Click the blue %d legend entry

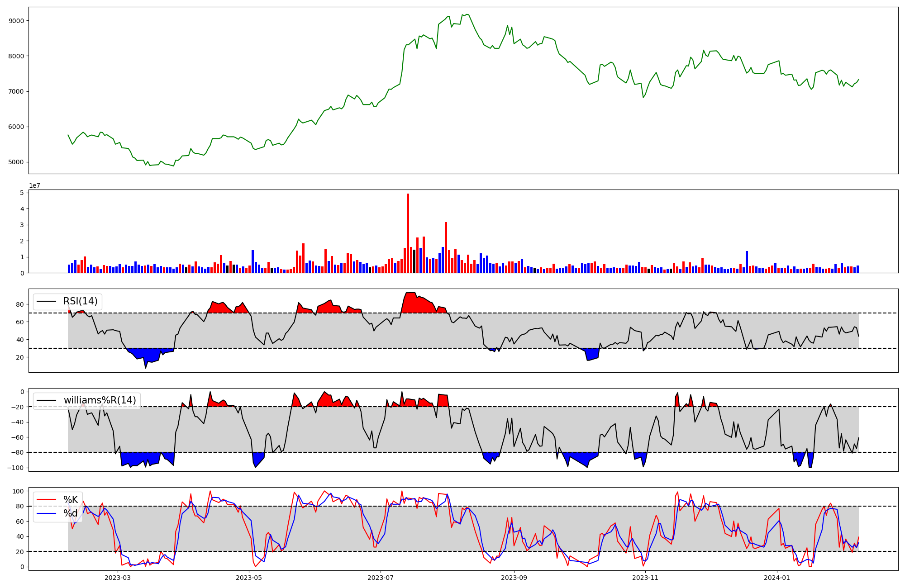[x=70, y=513]
